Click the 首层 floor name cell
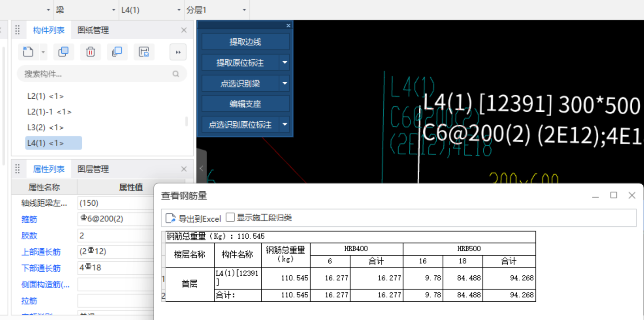Viewport: 644px width, 320px height. click(190, 284)
